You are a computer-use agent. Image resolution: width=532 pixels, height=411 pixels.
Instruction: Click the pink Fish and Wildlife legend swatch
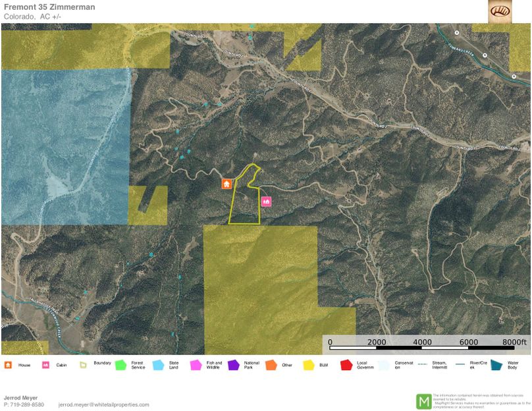196,364
